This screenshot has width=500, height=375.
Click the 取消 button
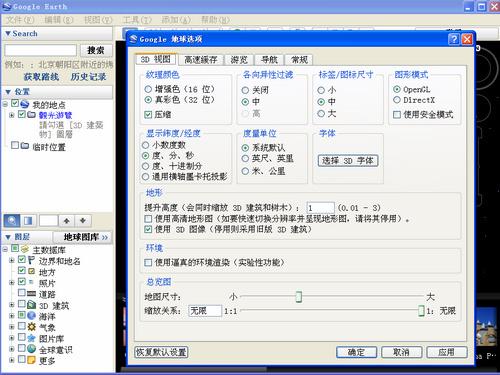pyautogui.click(x=402, y=352)
